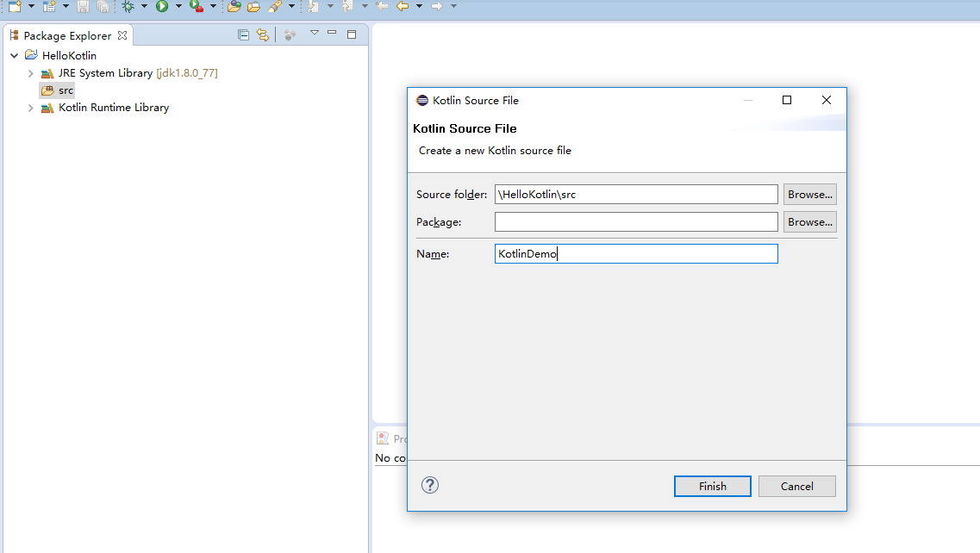980x553 pixels.
Task: Click Browse next to Package field
Action: [810, 222]
